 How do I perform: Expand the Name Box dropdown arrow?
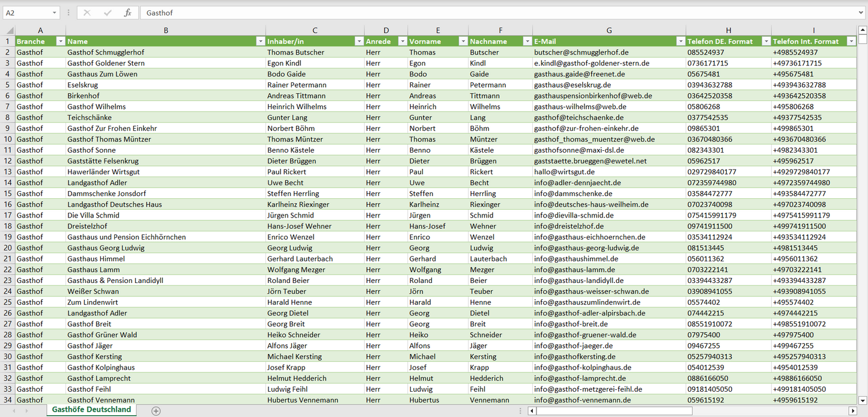tap(54, 13)
